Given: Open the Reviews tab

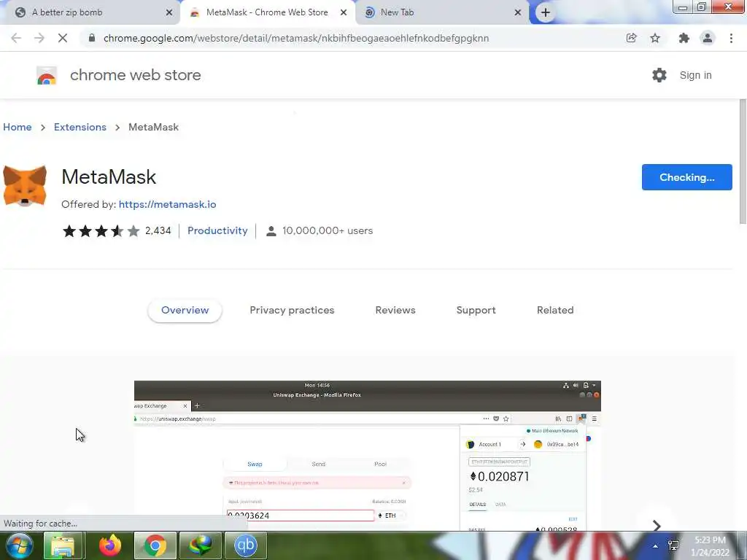Looking at the screenshot, I should tap(395, 310).
